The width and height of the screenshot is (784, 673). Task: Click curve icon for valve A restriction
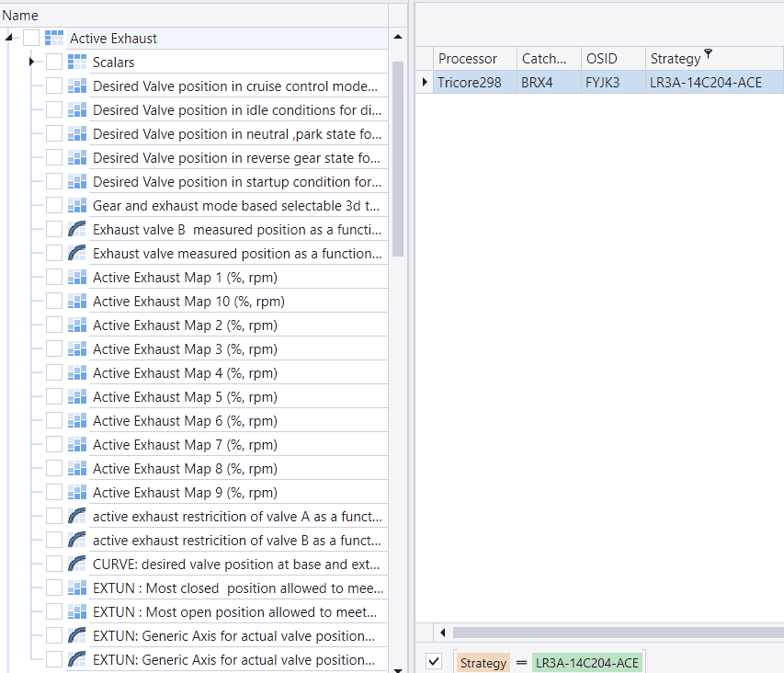(x=77, y=517)
